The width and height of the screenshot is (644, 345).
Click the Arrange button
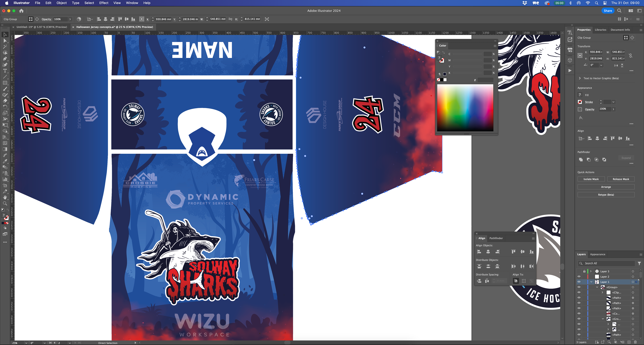(x=606, y=187)
